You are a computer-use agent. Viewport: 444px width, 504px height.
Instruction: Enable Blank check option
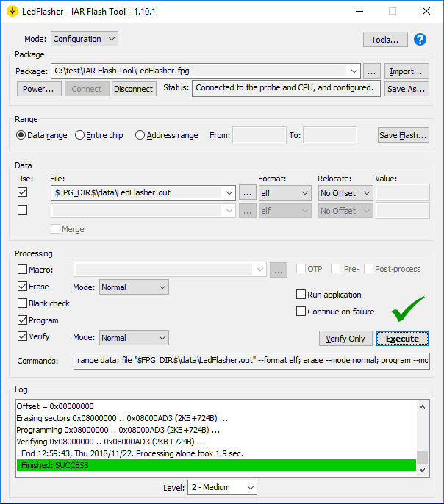pos(23,303)
